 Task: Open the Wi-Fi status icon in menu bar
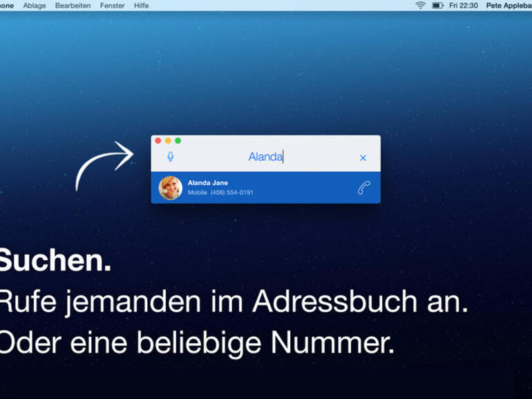420,6
